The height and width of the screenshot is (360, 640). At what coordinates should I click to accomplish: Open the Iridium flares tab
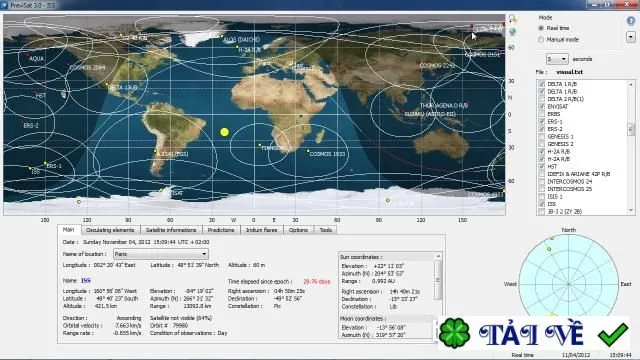pyautogui.click(x=262, y=230)
